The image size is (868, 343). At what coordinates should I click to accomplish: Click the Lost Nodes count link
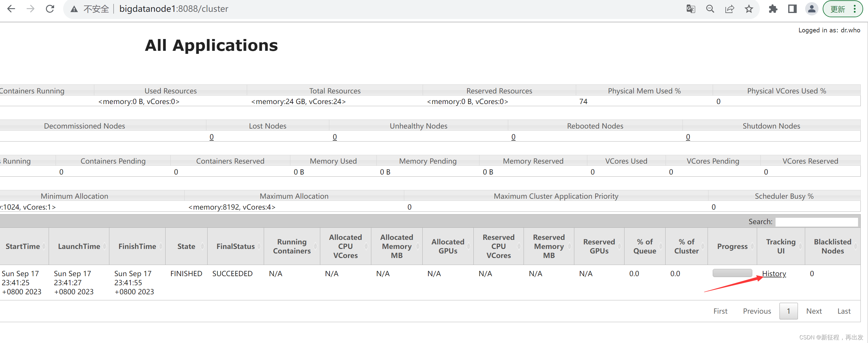pyautogui.click(x=211, y=137)
